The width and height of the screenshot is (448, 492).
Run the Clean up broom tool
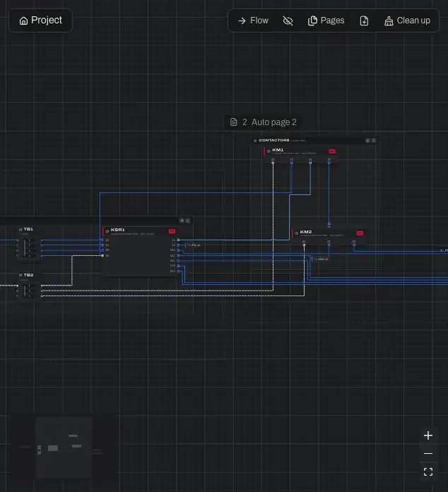407,20
